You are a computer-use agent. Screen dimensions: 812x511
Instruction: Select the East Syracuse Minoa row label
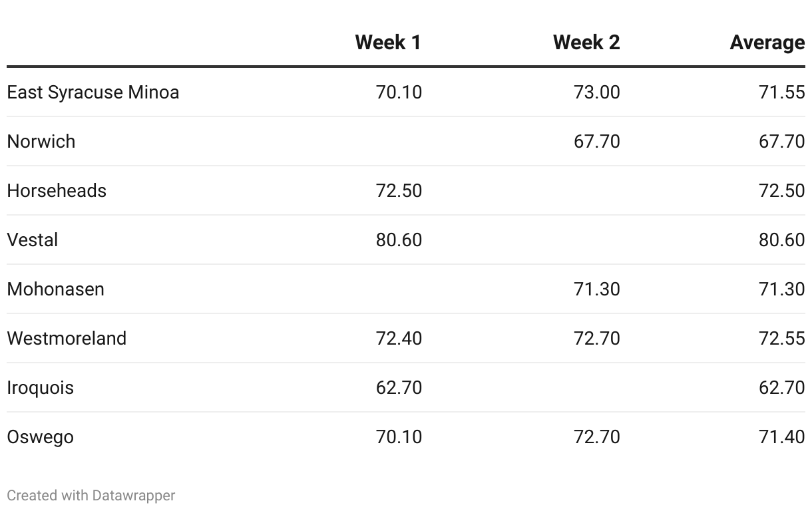pos(93,92)
